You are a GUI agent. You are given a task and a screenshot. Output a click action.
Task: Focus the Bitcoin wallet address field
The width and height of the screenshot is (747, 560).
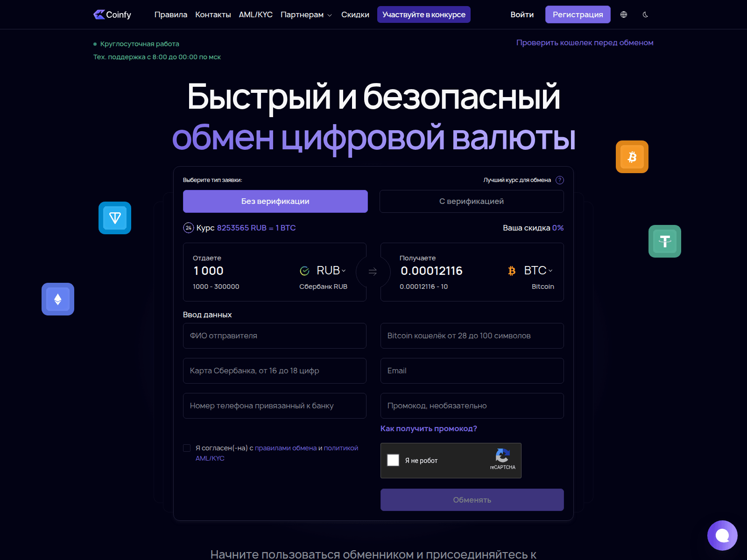point(472,336)
